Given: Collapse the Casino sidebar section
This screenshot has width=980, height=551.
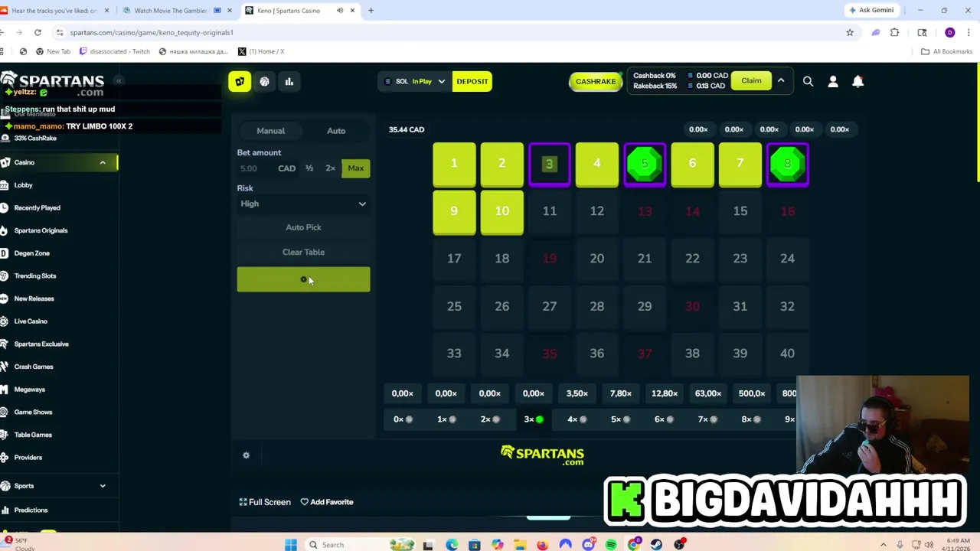Looking at the screenshot, I should [x=103, y=162].
